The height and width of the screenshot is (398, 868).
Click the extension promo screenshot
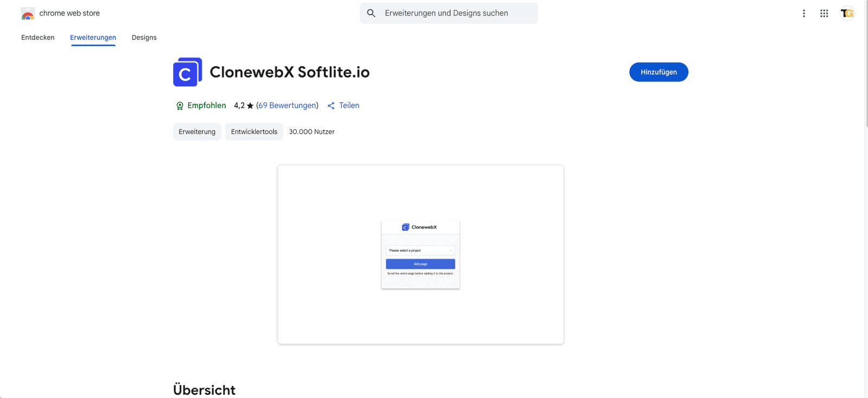[420, 254]
